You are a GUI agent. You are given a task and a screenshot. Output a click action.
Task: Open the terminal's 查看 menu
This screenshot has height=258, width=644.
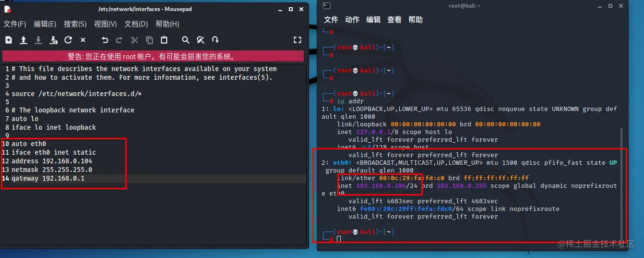(x=394, y=20)
